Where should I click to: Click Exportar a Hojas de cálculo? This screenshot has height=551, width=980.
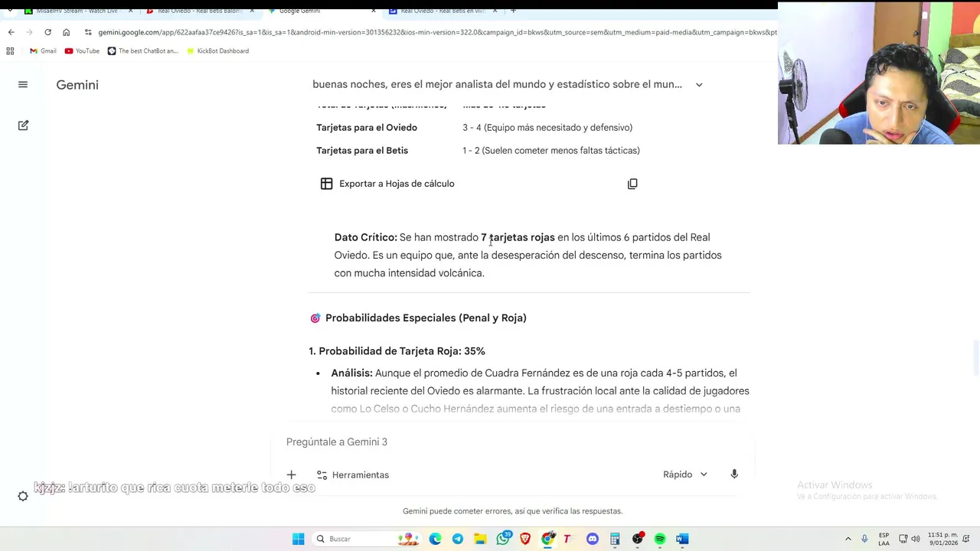[x=387, y=184]
